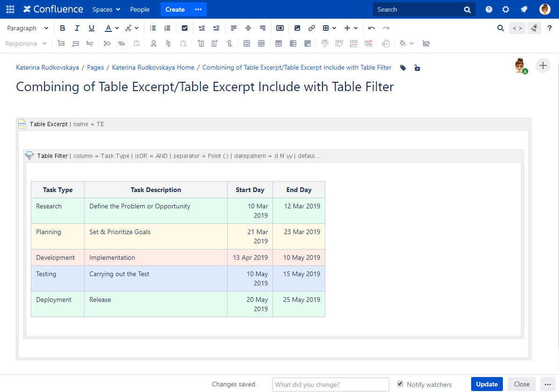Cut the selected content
Image resolution: width=559 pixels, height=392 pixels.
[154, 43]
